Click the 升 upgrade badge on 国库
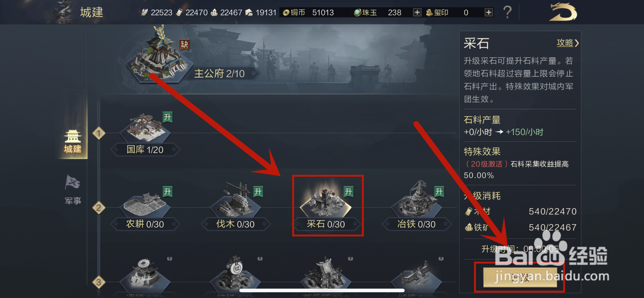Viewport: 644px width, 298px height. [167, 117]
